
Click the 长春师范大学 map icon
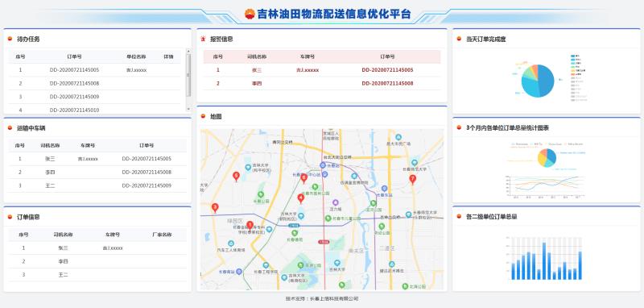tap(415, 162)
